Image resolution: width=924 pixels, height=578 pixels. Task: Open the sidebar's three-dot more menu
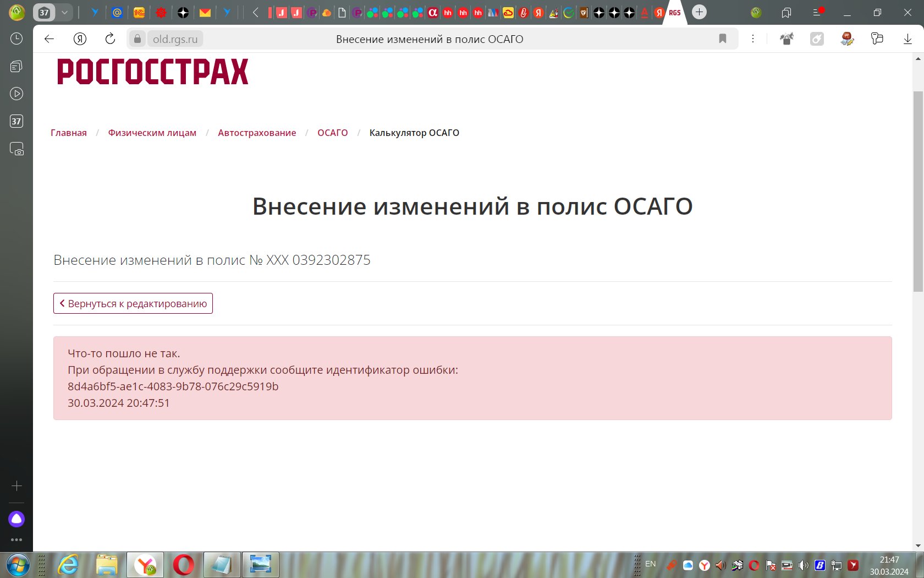pyautogui.click(x=16, y=540)
